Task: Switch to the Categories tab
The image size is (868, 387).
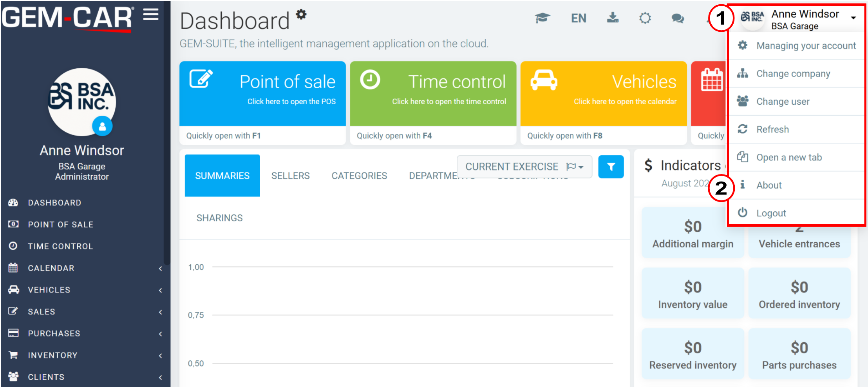Action: pyautogui.click(x=359, y=176)
